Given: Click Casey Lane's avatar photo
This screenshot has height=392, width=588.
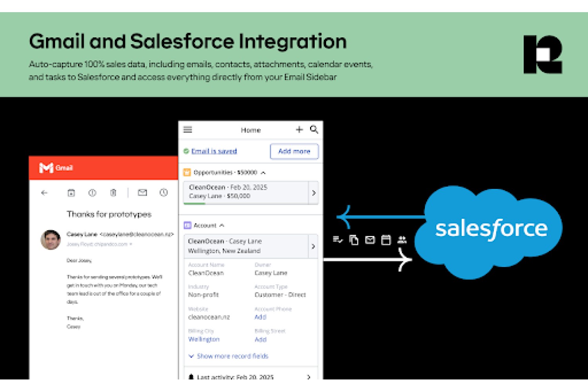Looking at the screenshot, I should click(51, 240).
